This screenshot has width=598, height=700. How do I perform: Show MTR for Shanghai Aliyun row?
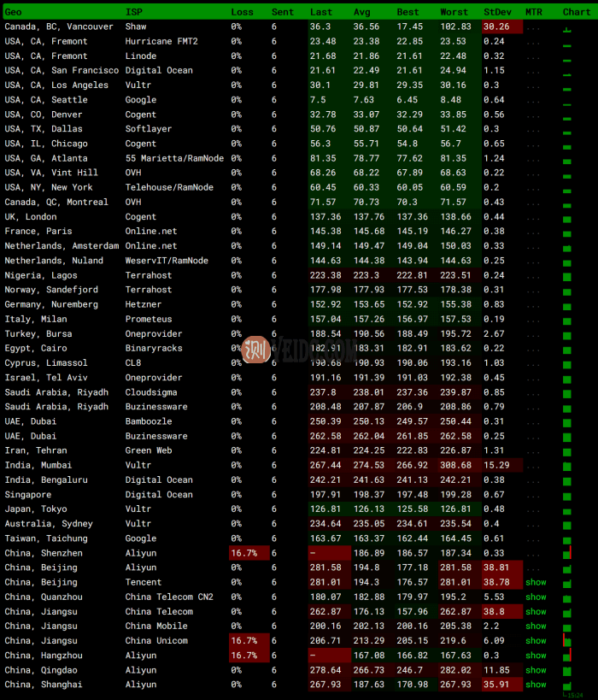(536, 685)
